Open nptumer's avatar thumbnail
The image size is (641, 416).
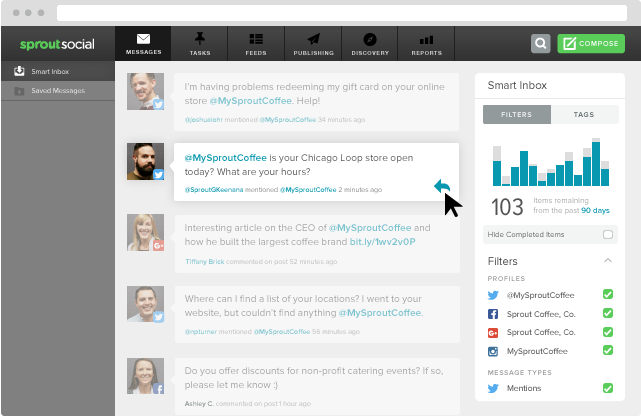pos(146,304)
